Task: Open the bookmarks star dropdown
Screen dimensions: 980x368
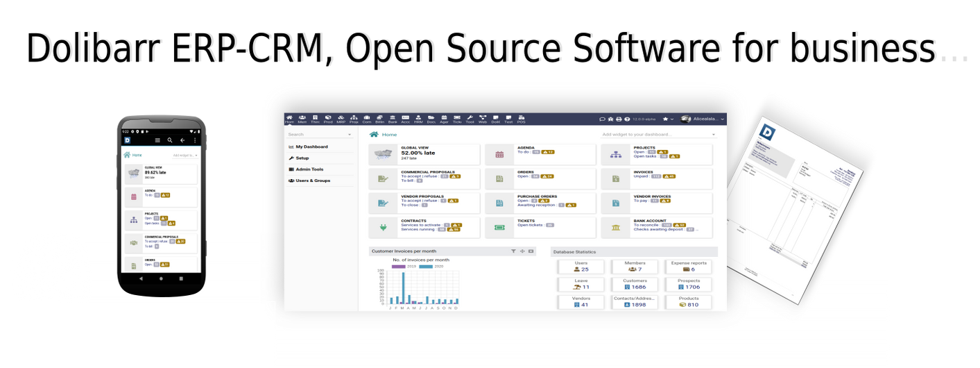Action: pyautogui.click(x=668, y=119)
